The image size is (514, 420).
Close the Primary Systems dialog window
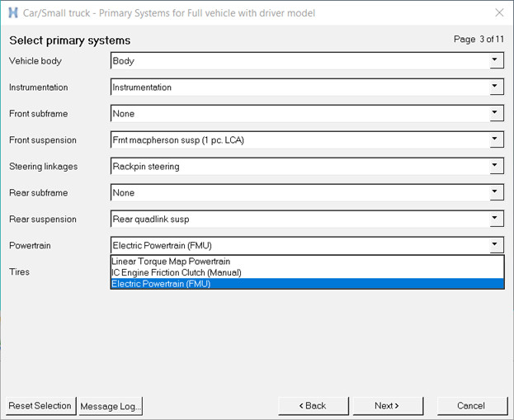499,13
